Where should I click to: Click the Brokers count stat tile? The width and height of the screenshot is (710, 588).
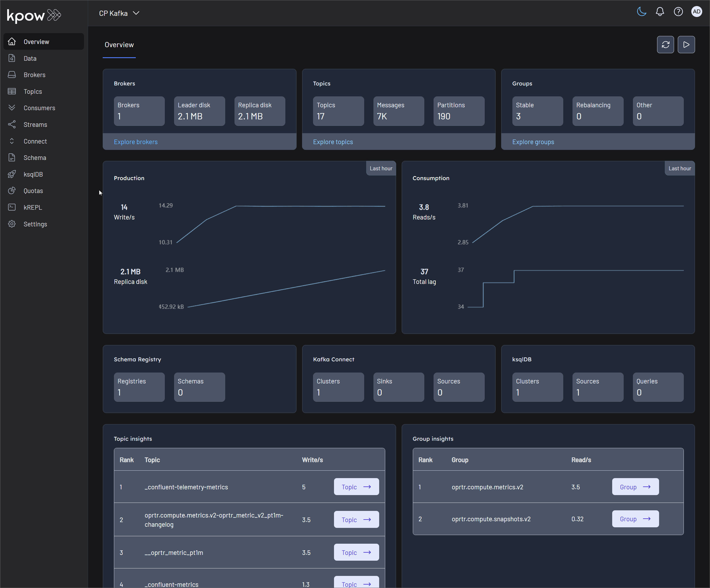pyautogui.click(x=139, y=111)
